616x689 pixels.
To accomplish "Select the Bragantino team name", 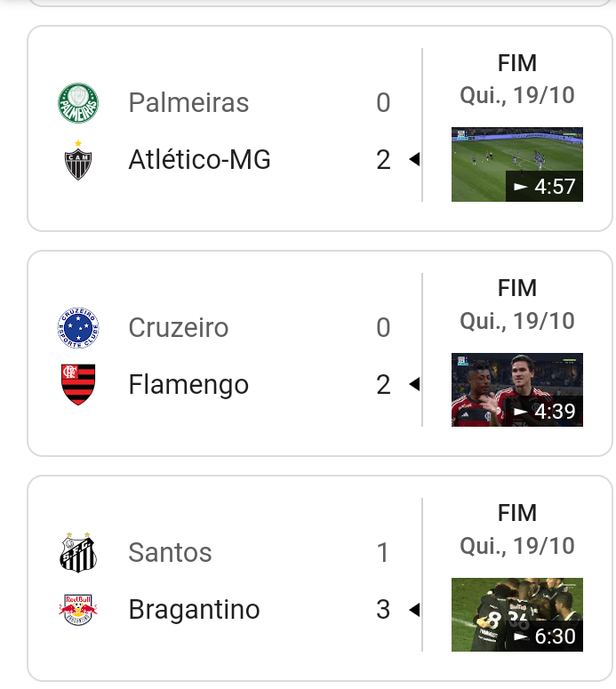I will (194, 610).
